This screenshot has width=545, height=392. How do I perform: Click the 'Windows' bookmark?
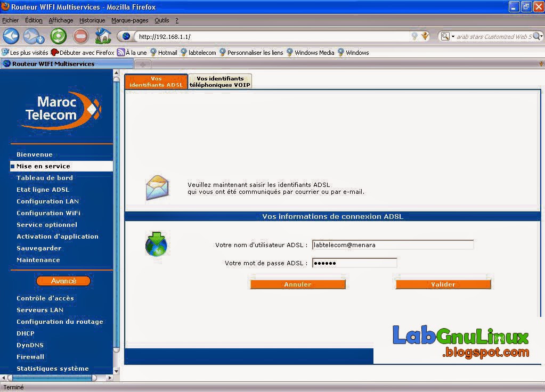coord(353,53)
